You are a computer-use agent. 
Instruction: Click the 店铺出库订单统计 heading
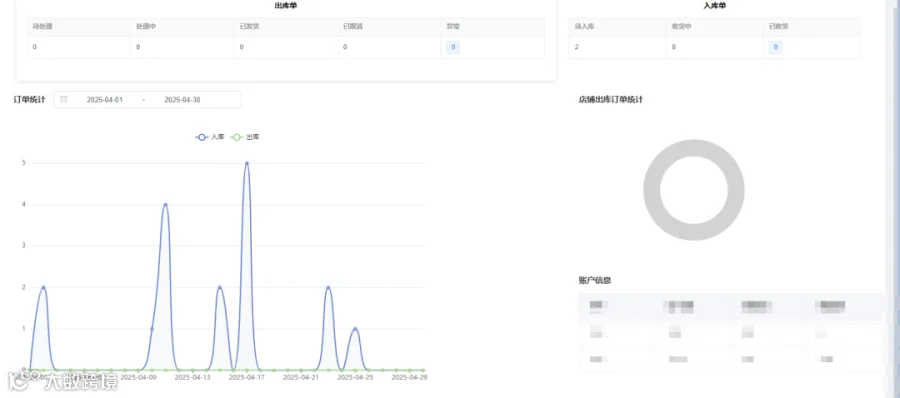(x=611, y=99)
